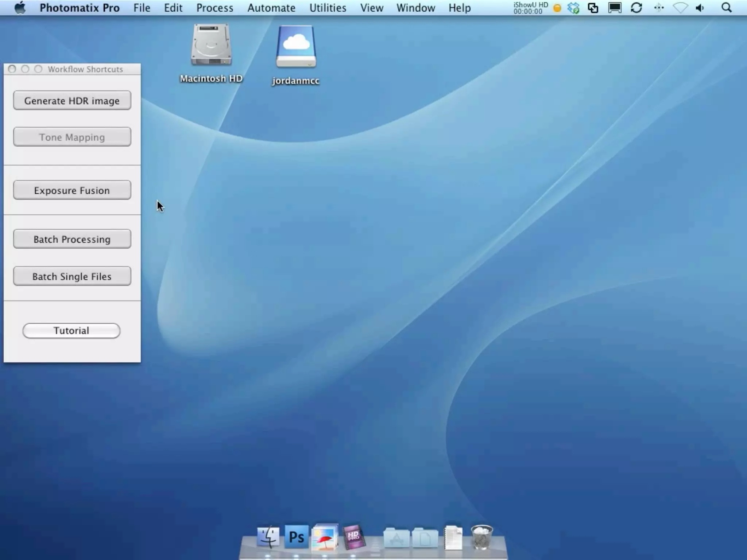This screenshot has height=560, width=747.
Task: Open Spotlight search magnifier
Action: [x=726, y=8]
